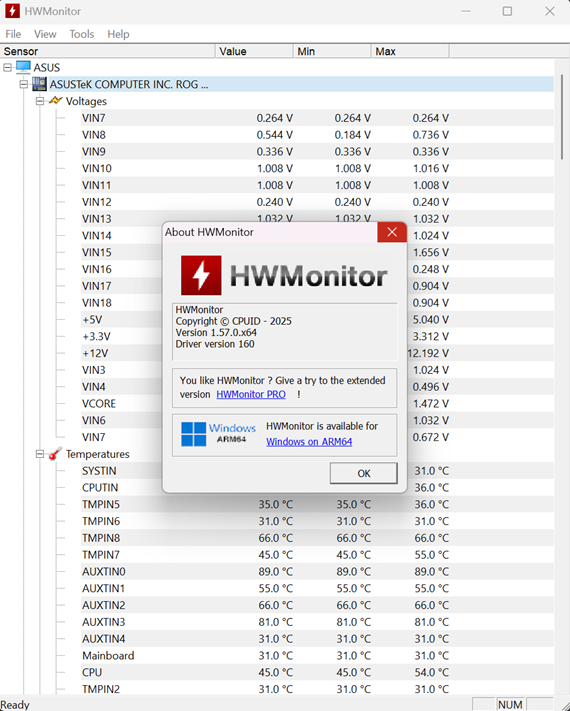Collapse the ASUSTeK COMPUTER INC. node
This screenshot has width=570, height=711.
click(24, 84)
